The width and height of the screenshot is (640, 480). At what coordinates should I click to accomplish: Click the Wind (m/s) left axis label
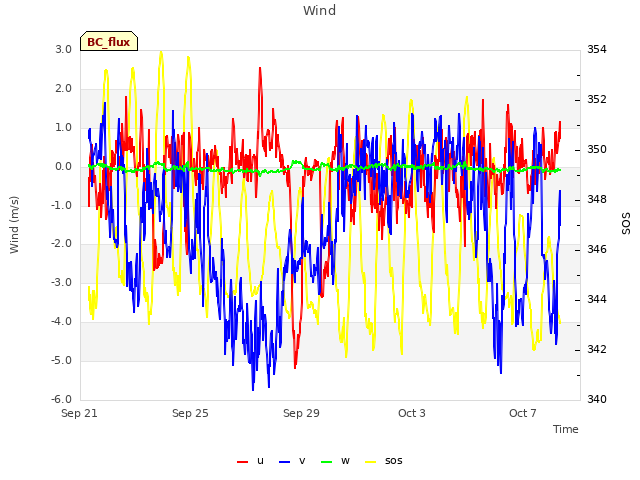coord(14,225)
